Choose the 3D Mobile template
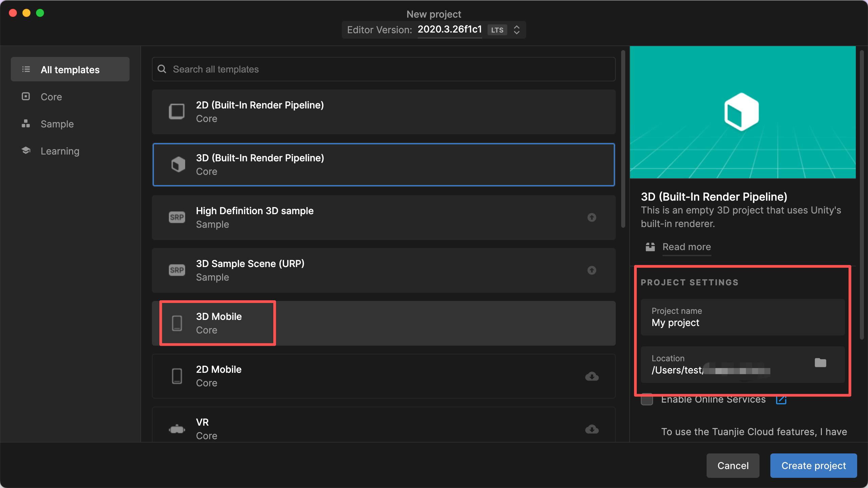Screen dimensions: 868x488 point(383,323)
